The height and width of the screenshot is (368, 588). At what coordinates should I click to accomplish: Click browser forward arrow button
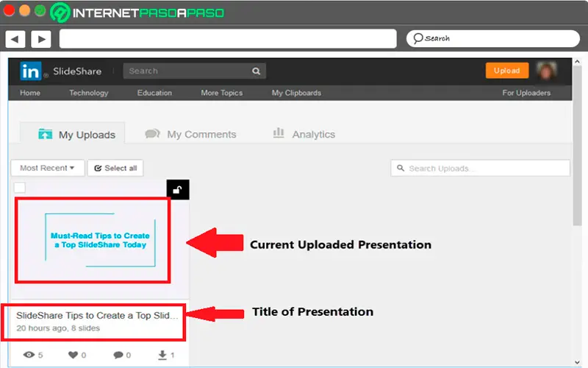(x=41, y=39)
